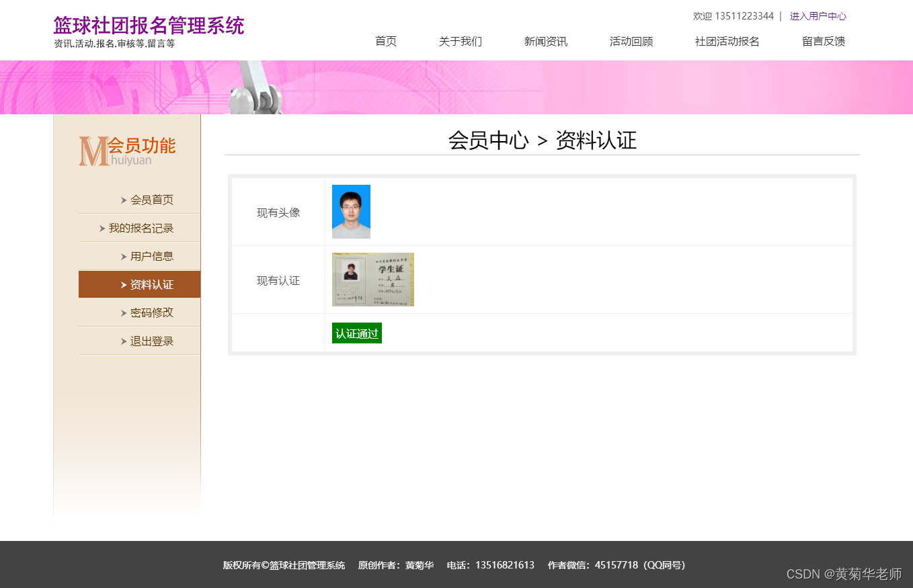The height and width of the screenshot is (588, 913).
Task: Select 资料认证 sidebar item
Action: [x=139, y=284]
